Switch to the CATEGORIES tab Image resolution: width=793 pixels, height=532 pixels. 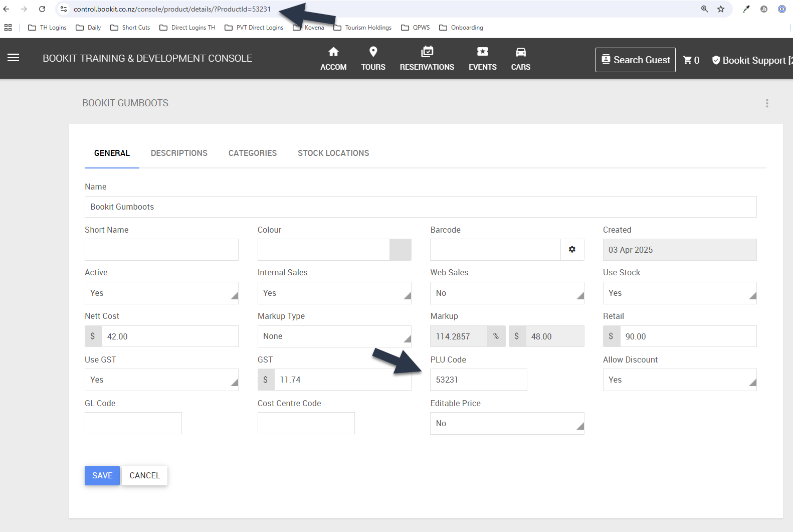[x=253, y=153]
